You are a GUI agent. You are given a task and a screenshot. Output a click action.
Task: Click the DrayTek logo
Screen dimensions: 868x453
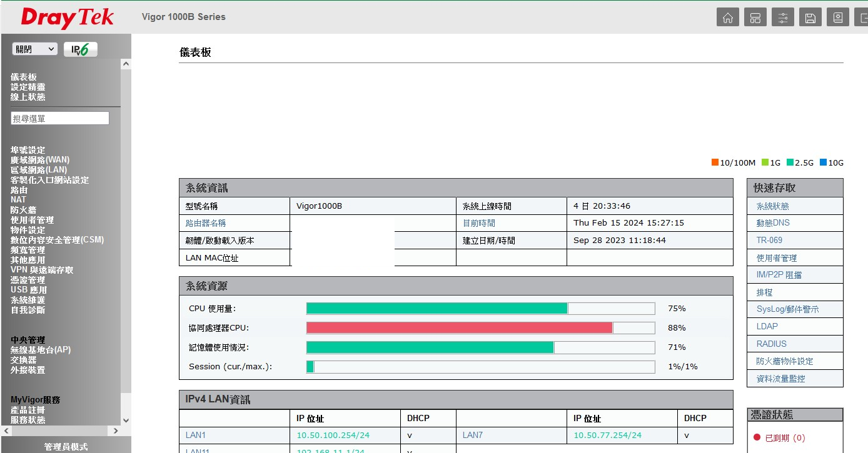pyautogui.click(x=67, y=17)
